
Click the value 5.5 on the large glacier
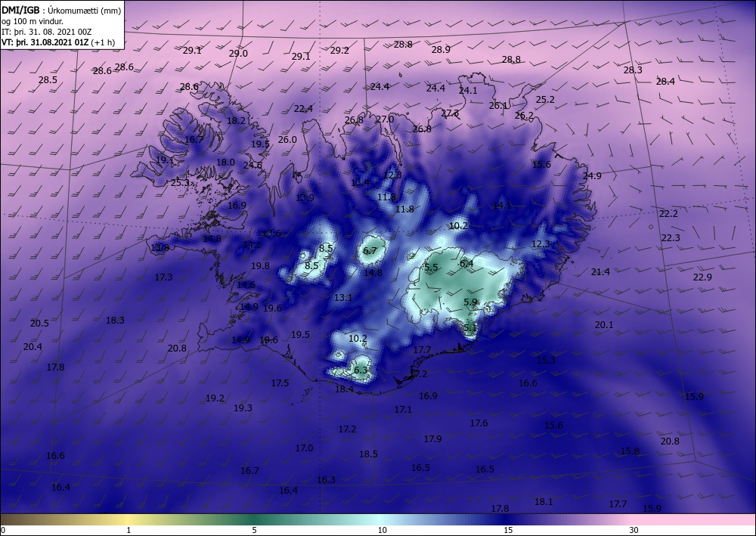431,268
